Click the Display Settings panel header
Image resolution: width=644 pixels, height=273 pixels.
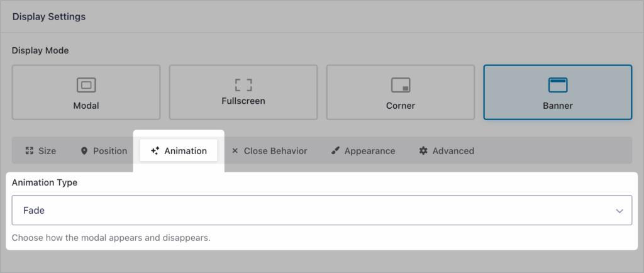(x=49, y=17)
